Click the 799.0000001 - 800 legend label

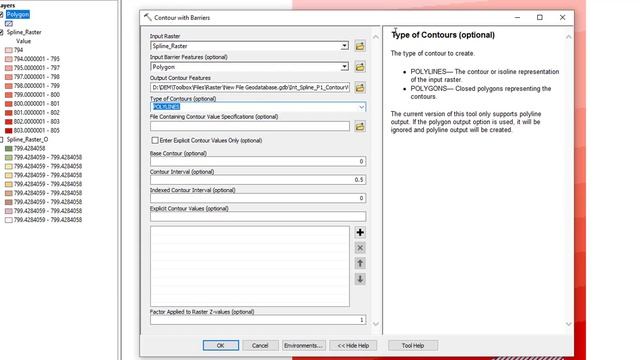pyautogui.click(x=37, y=95)
